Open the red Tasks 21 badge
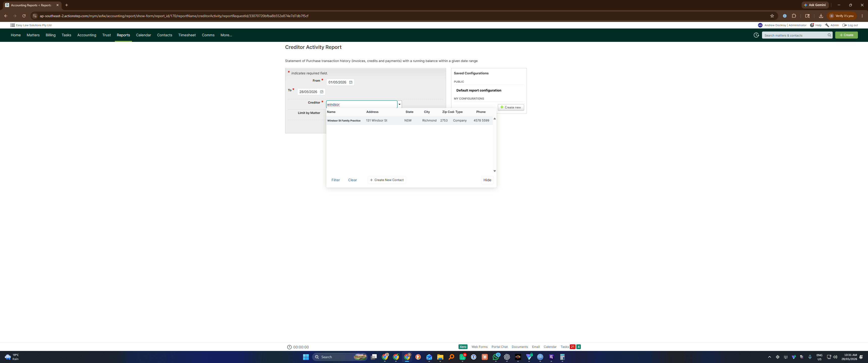The height and width of the screenshot is (363, 868). (x=573, y=347)
